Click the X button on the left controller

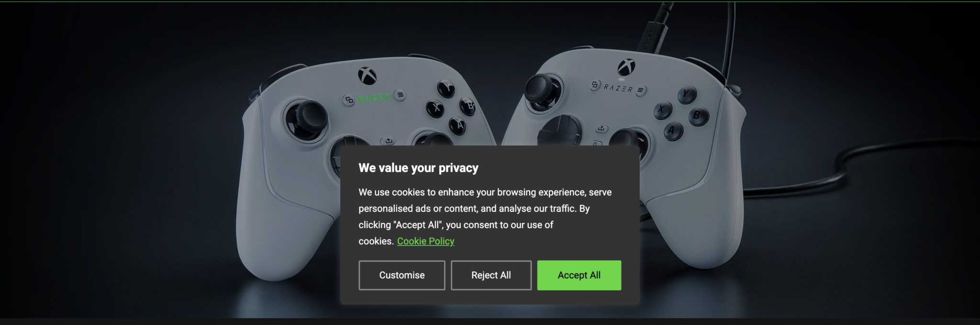point(435,108)
